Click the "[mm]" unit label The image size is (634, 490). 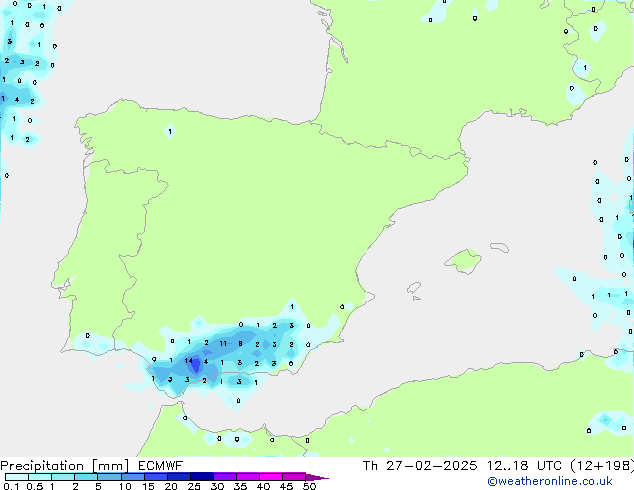[x=110, y=466]
